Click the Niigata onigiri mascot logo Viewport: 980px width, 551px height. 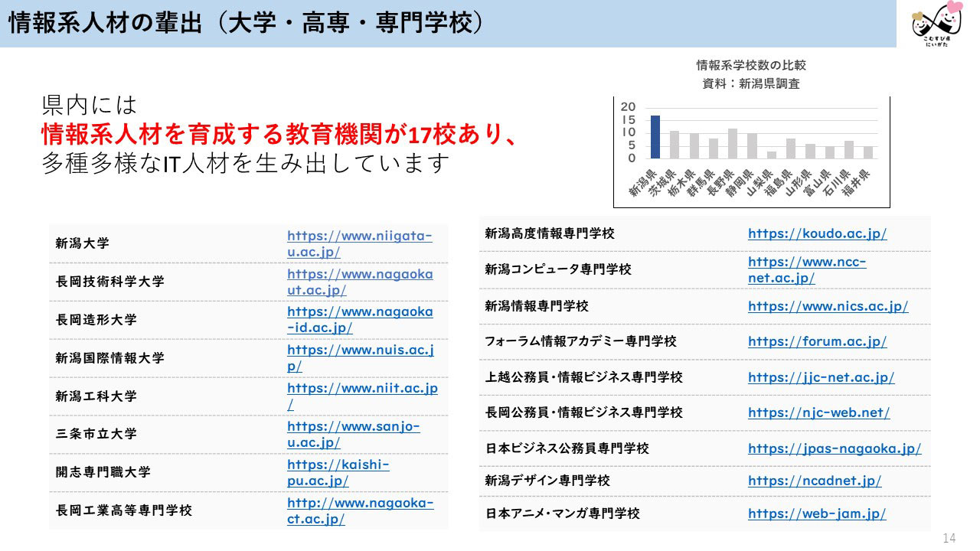[x=939, y=24]
